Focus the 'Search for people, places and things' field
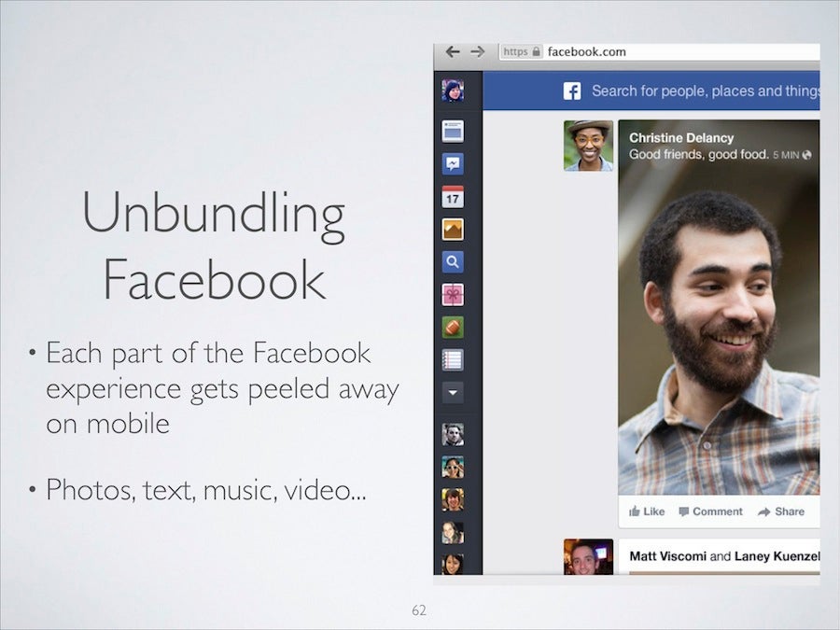 coord(706,91)
